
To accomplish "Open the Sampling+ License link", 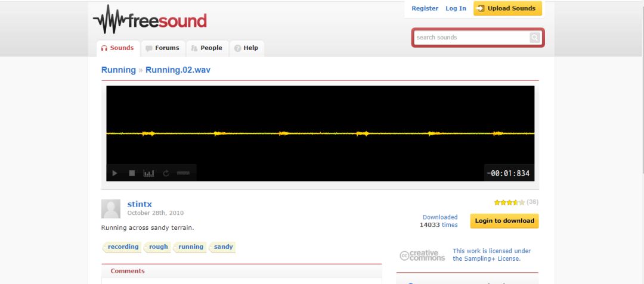I will (491, 254).
